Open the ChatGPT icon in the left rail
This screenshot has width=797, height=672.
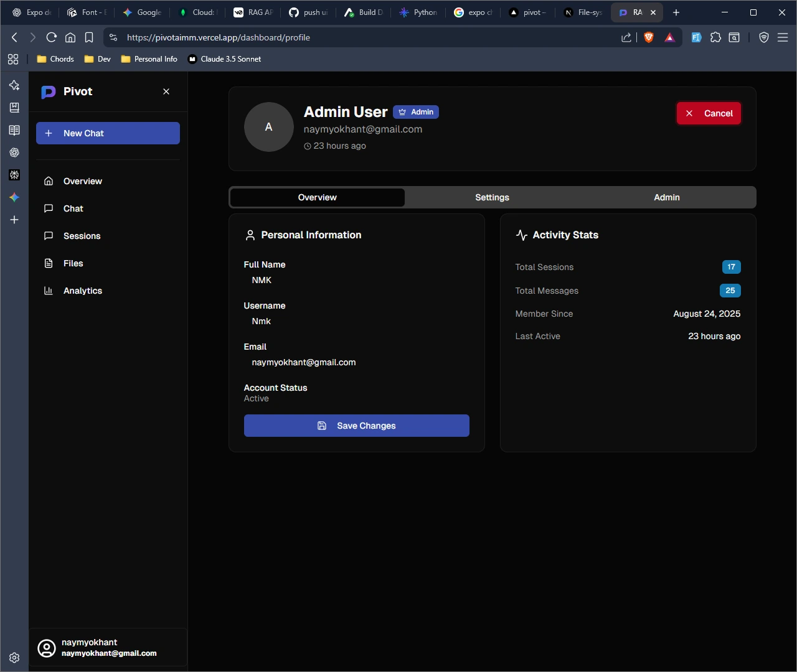[x=14, y=152]
